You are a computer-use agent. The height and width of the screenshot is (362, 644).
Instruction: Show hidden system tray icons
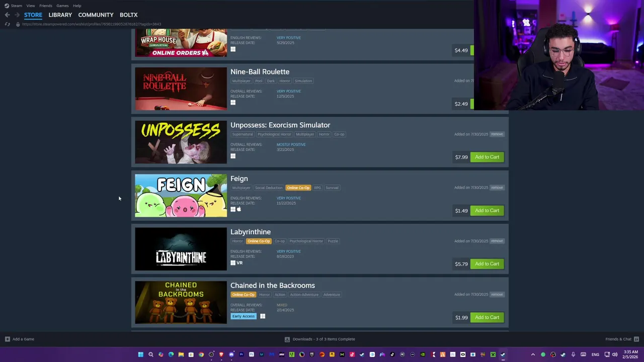click(x=533, y=354)
